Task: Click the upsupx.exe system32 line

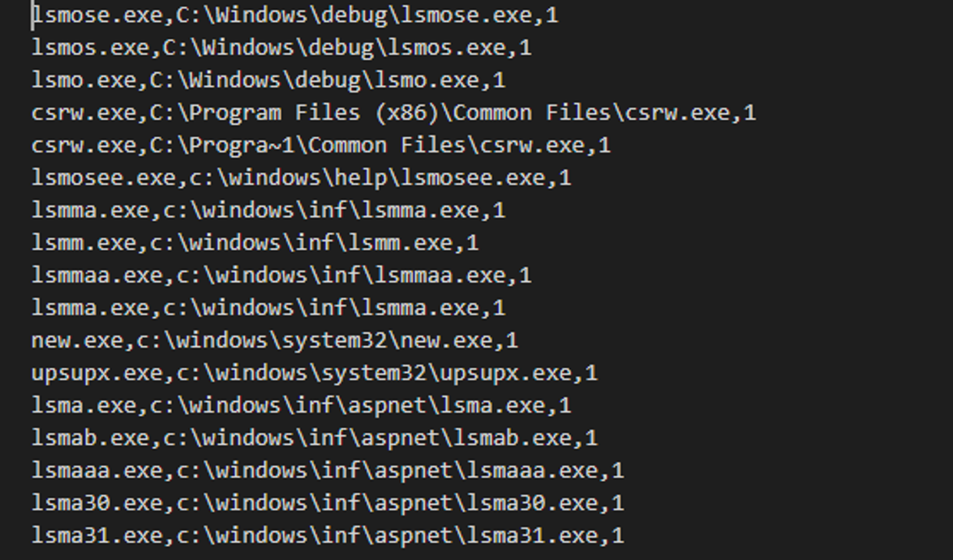Action: [315, 373]
